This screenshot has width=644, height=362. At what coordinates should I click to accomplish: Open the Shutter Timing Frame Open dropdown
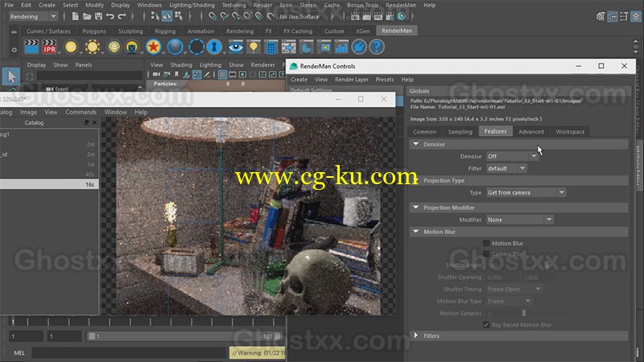point(514,290)
